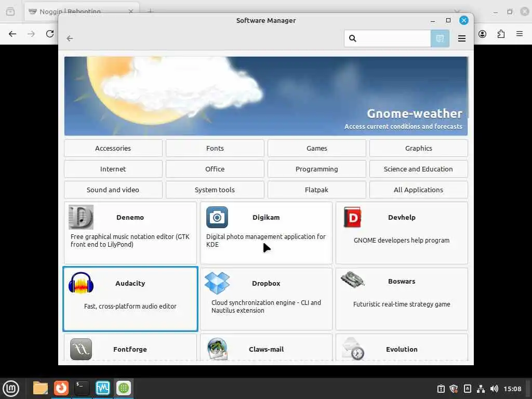Open the System tools category
The image size is (532, 399).
click(x=215, y=190)
